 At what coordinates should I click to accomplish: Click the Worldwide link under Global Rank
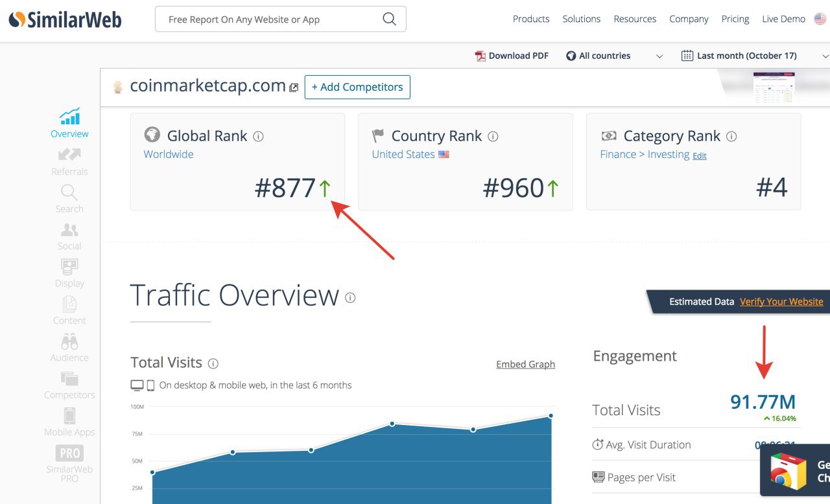point(169,154)
